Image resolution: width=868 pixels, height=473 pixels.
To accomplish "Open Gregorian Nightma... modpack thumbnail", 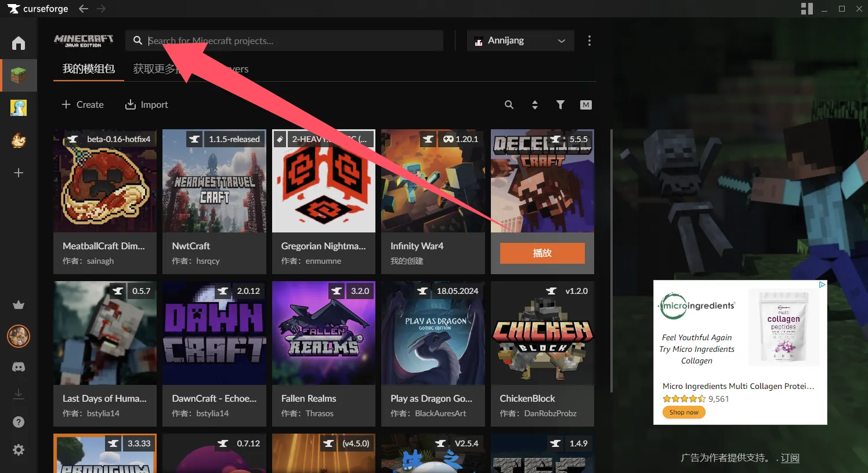I will [x=324, y=181].
